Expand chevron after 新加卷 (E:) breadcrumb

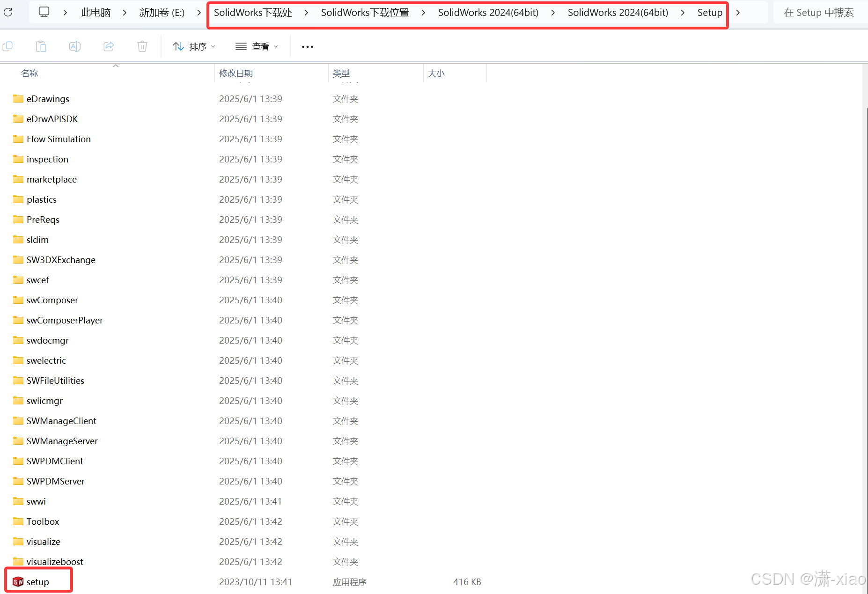pyautogui.click(x=199, y=13)
